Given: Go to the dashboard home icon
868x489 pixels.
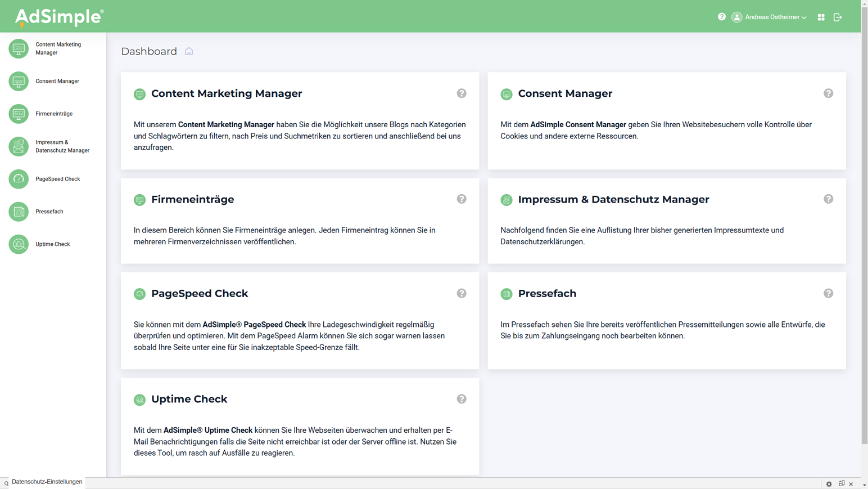Looking at the screenshot, I should 189,51.
